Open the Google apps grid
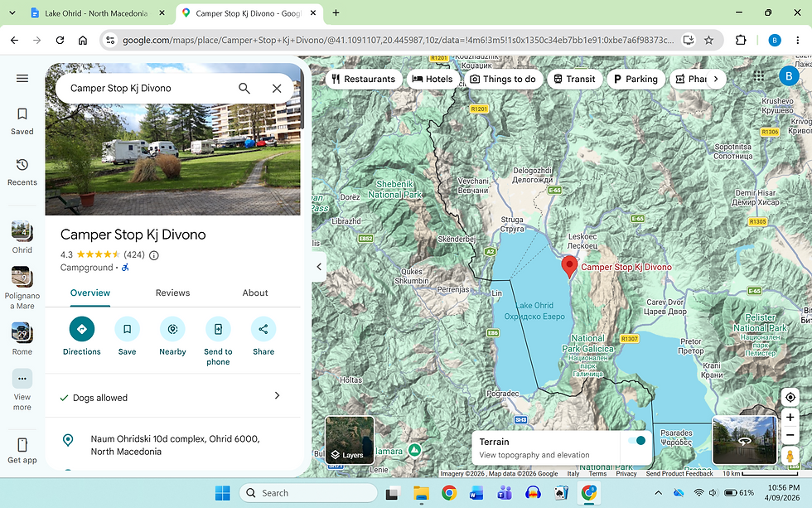The image size is (812, 508). tap(759, 76)
